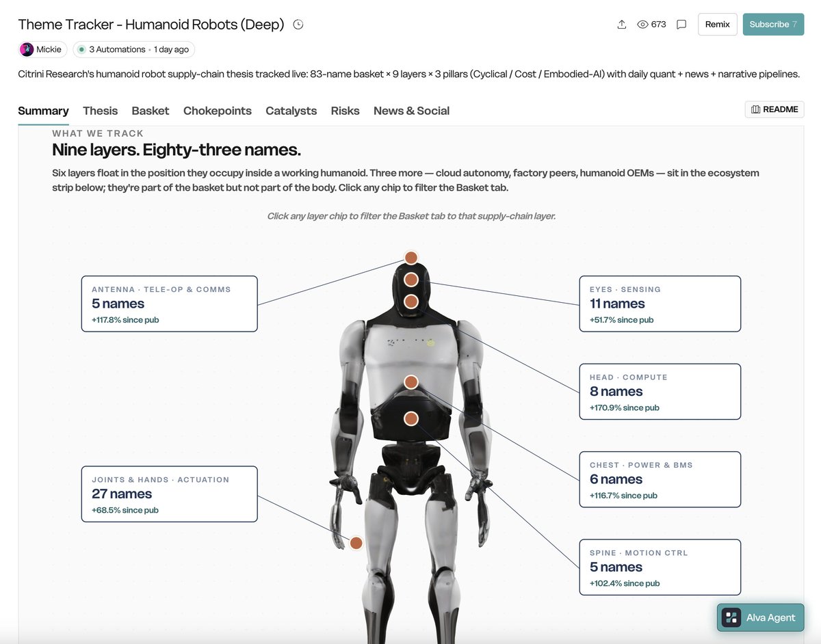Filter by Chest Power & BMS chip
The width and height of the screenshot is (821, 644).
(x=660, y=479)
